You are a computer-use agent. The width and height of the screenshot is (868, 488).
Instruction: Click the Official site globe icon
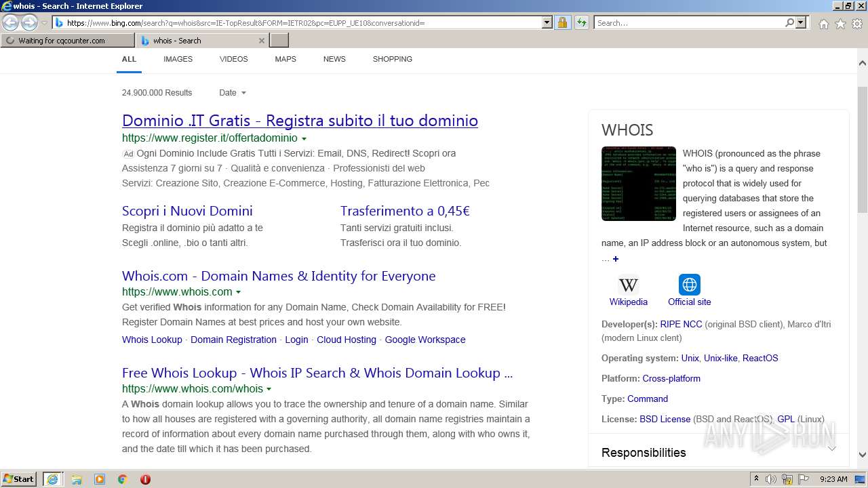pyautogui.click(x=690, y=285)
